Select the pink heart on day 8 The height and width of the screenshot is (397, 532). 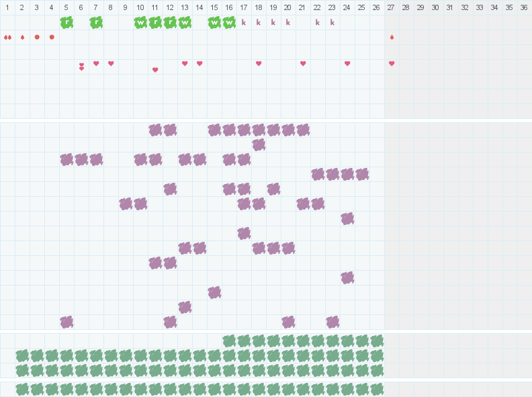[111, 63]
